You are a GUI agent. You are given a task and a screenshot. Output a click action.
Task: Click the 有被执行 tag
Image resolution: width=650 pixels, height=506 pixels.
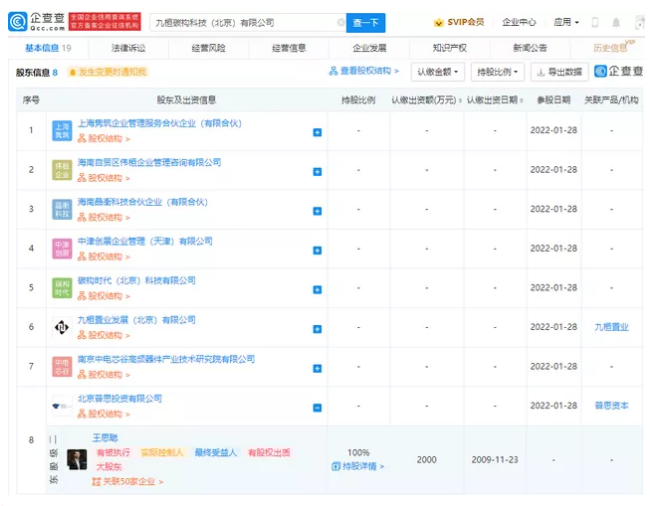(x=114, y=453)
